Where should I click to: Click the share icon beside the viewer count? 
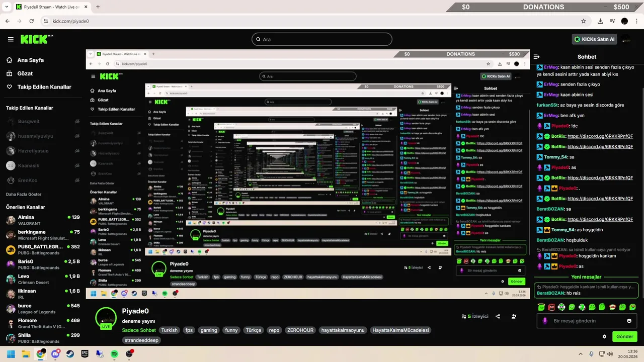[498, 317]
